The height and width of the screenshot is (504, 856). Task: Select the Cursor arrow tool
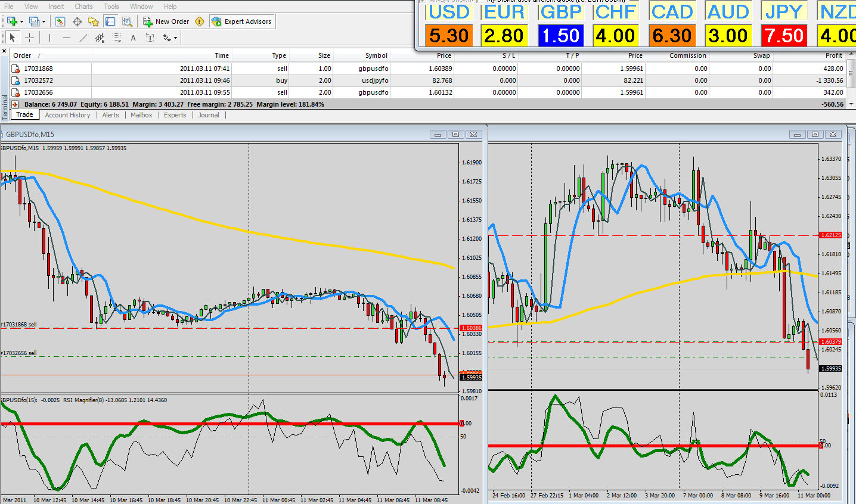point(13,38)
